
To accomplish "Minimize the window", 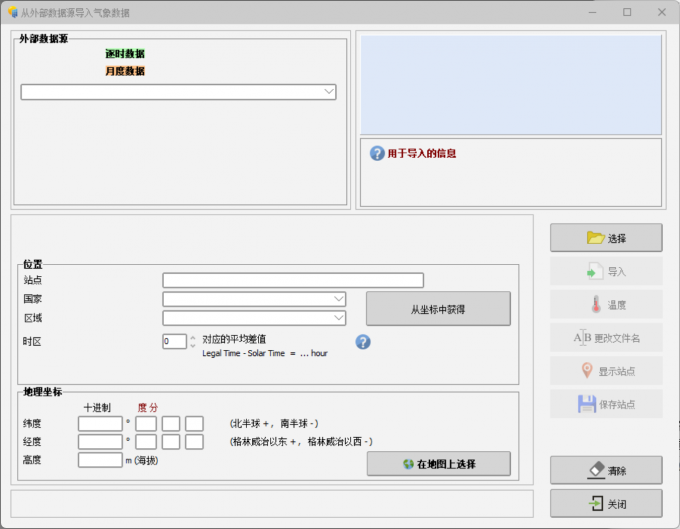I will (592, 12).
